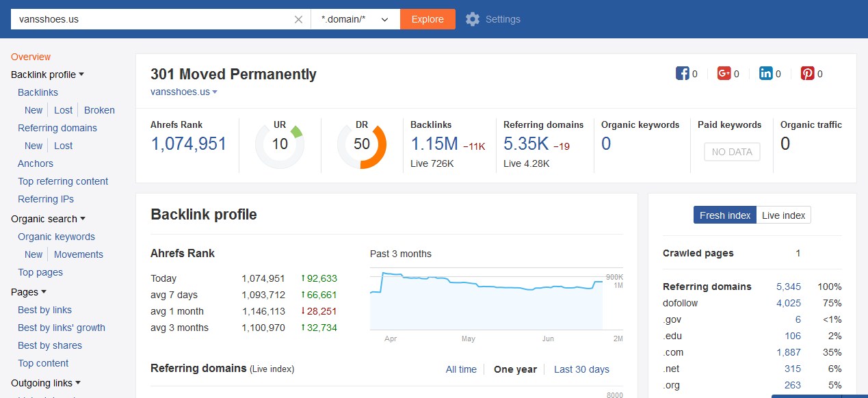Click the orange Explore button
Screen dimensions: 868x398
428,19
